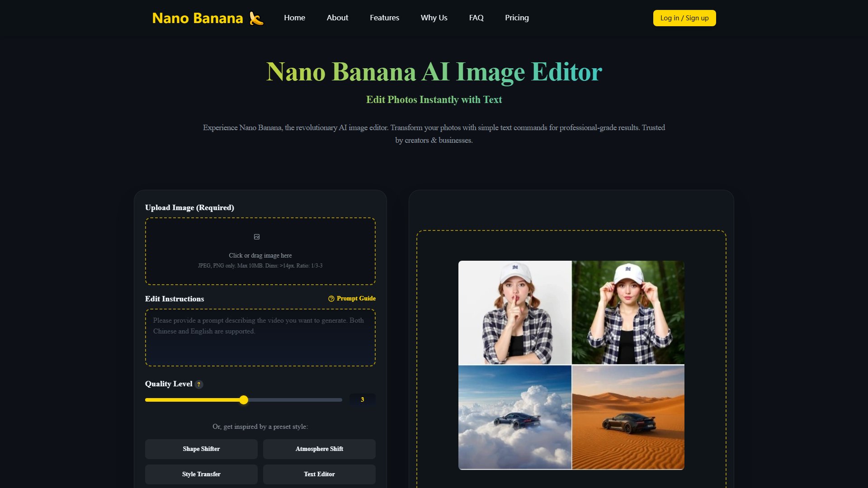Click the sample thumbnail of woman in forest
This screenshot has width=868, height=488.
628,312
